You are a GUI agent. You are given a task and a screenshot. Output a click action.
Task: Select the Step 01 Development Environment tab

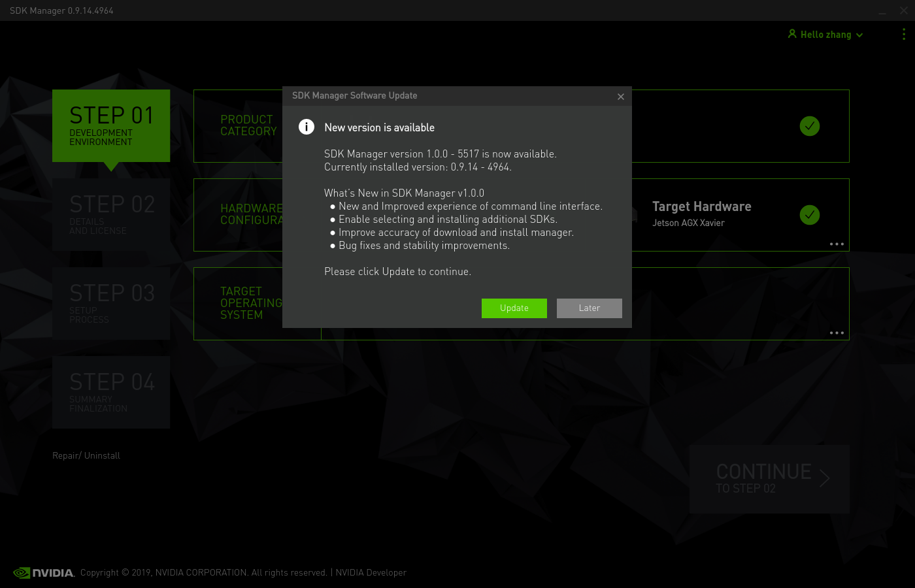click(x=111, y=125)
